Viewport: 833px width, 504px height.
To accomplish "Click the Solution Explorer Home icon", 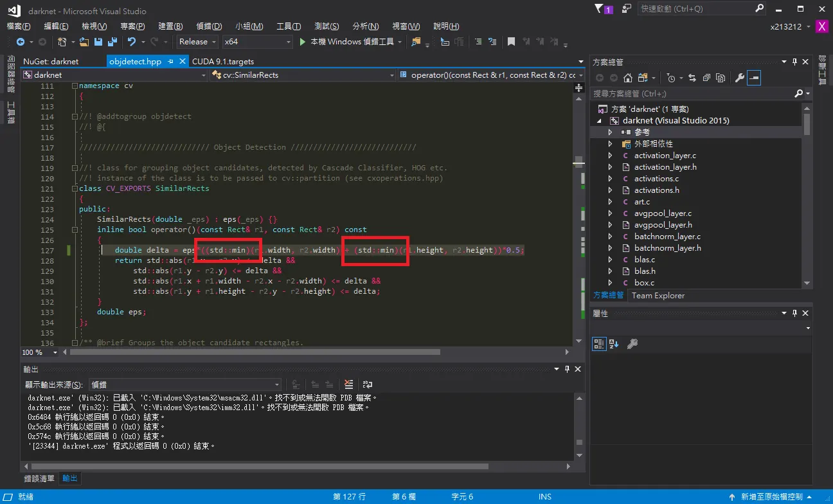I will click(628, 78).
